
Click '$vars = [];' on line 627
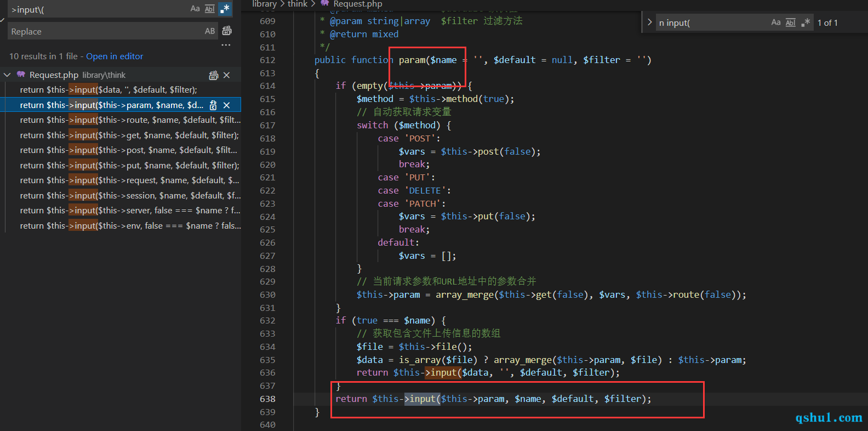(427, 256)
